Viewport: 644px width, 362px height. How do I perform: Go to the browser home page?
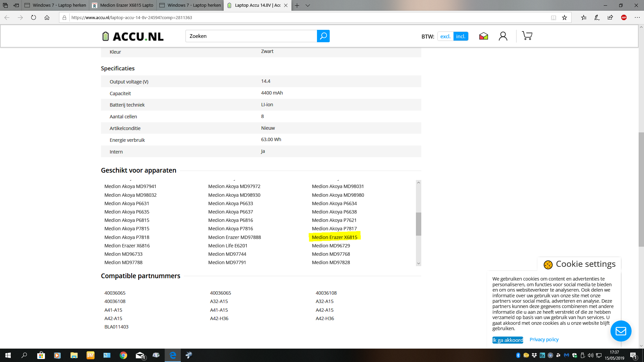coord(47,17)
